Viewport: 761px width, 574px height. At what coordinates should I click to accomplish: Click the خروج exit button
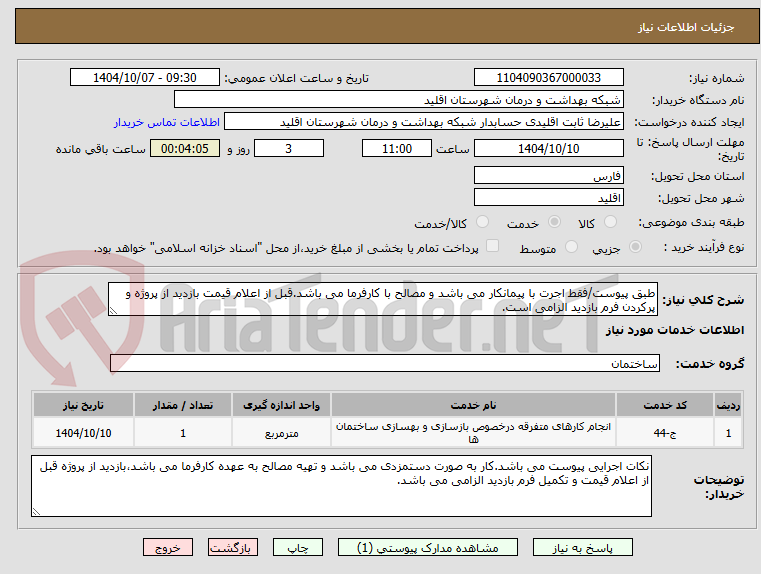pos(167,547)
